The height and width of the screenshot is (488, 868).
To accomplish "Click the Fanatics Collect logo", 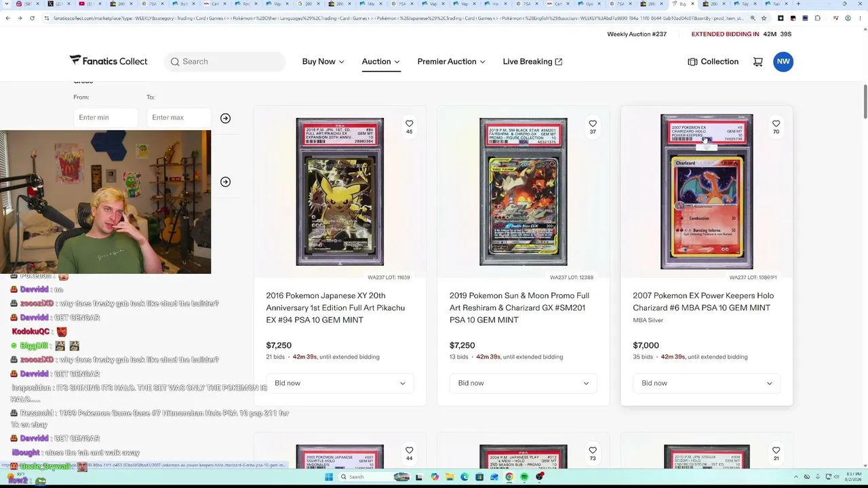I will click(x=108, y=61).
